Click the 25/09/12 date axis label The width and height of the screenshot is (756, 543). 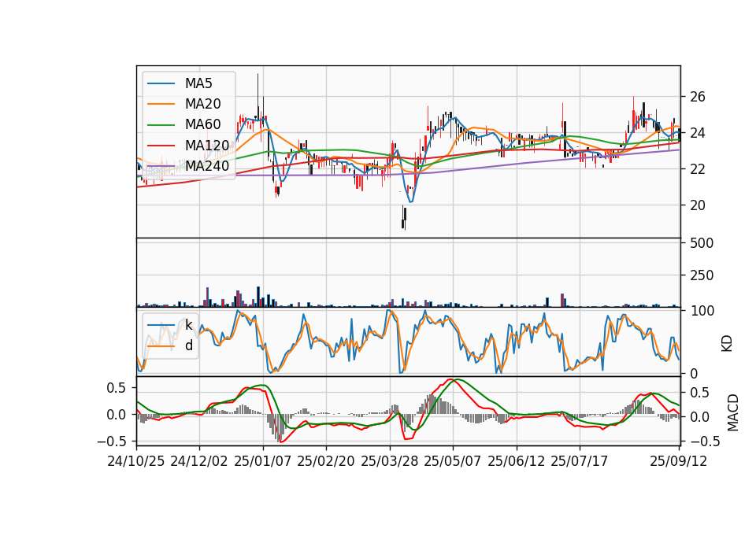point(679,461)
